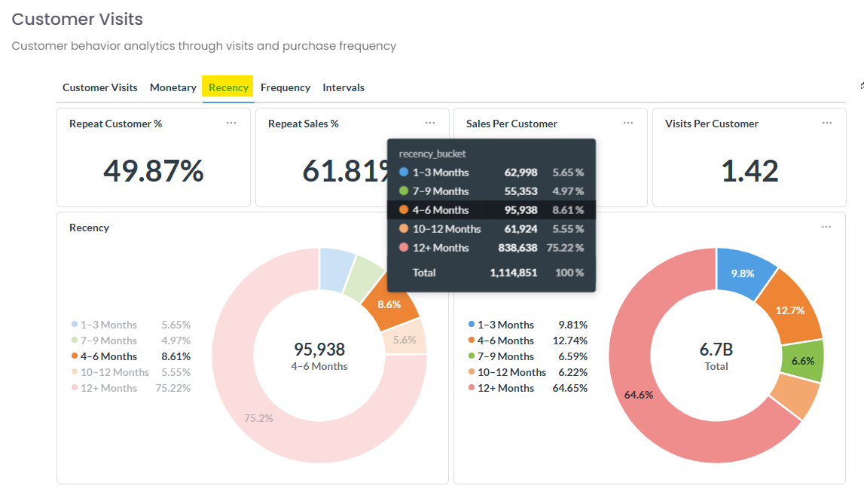Click the orange 8.6% donut slice

pyautogui.click(x=391, y=306)
